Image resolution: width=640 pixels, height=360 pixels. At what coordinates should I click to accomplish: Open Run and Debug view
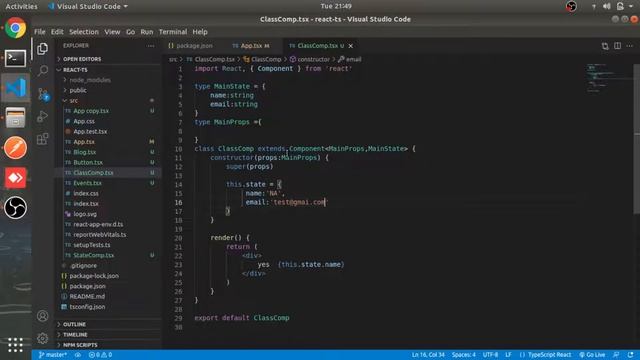point(42,116)
